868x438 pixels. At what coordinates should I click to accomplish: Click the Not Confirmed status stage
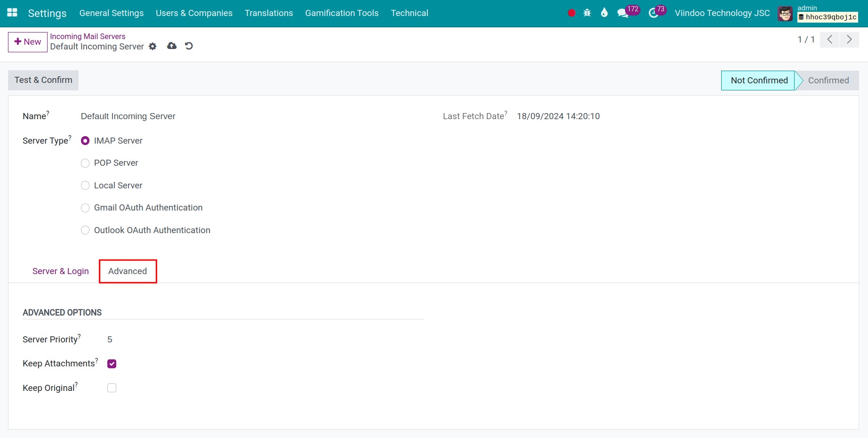point(759,81)
